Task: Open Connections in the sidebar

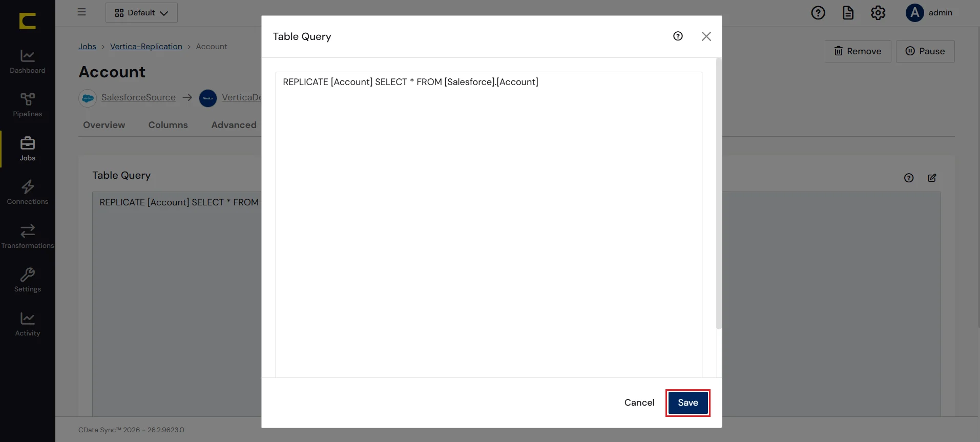Action: 28,193
